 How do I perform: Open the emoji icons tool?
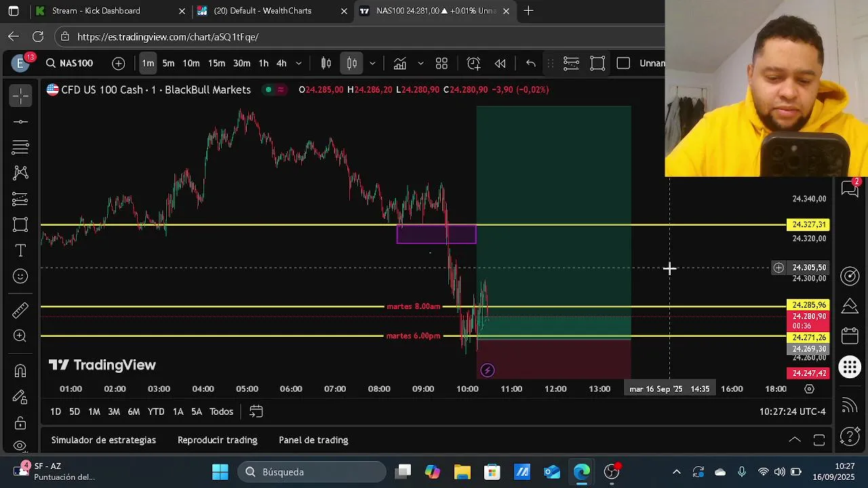coord(20,277)
